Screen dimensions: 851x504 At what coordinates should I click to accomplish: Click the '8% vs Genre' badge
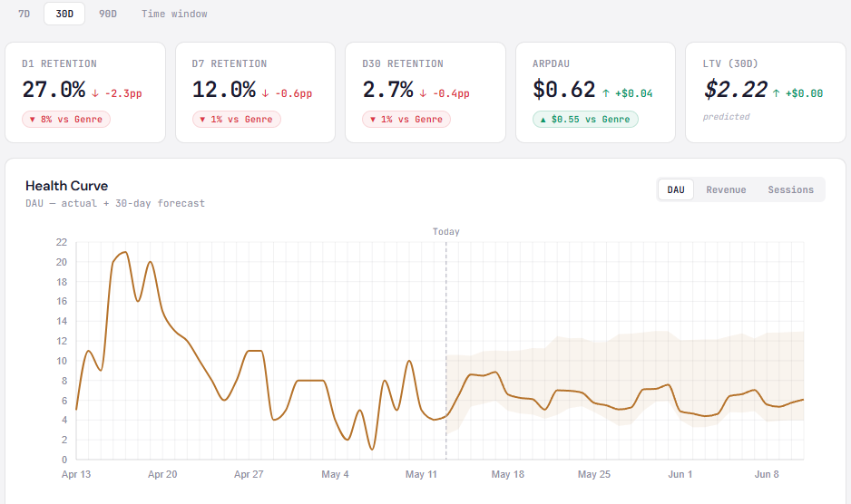tap(66, 120)
